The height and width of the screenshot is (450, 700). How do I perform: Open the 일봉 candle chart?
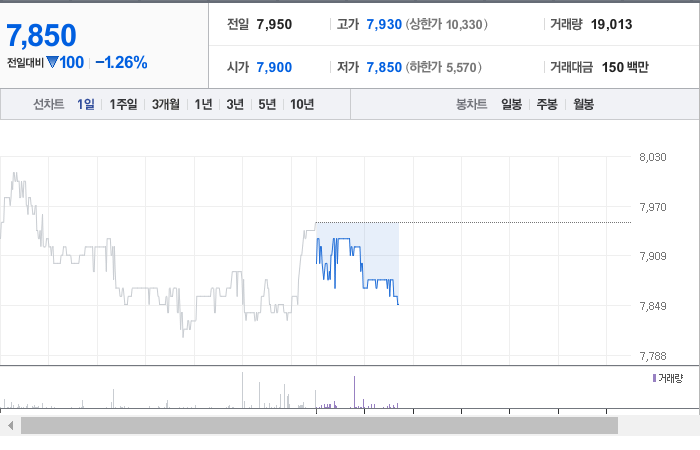coord(512,104)
